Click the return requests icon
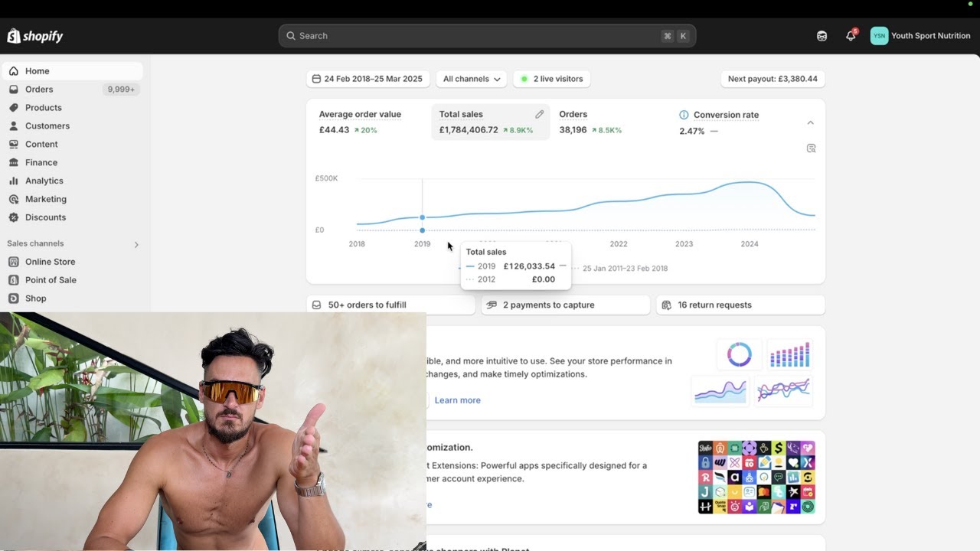Screen dimensions: 980x551 point(666,305)
